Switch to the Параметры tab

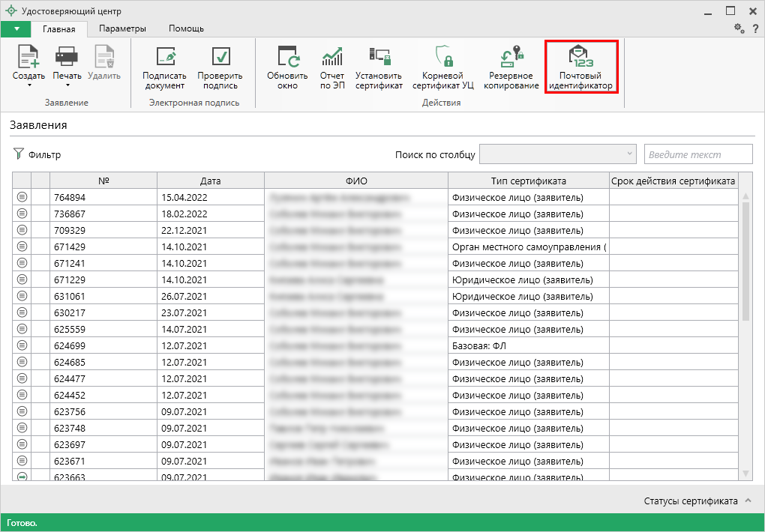coord(122,28)
